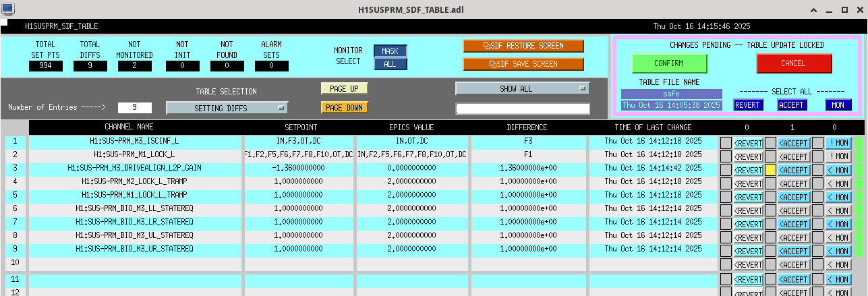The width and height of the screenshot is (868, 296).
Task: Click the select-all MON button
Action: click(838, 105)
